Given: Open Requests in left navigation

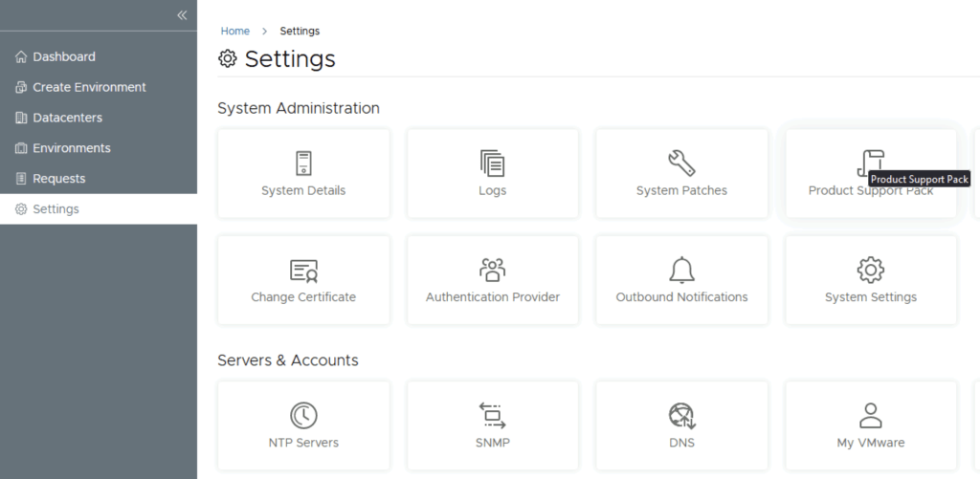Looking at the screenshot, I should point(59,179).
